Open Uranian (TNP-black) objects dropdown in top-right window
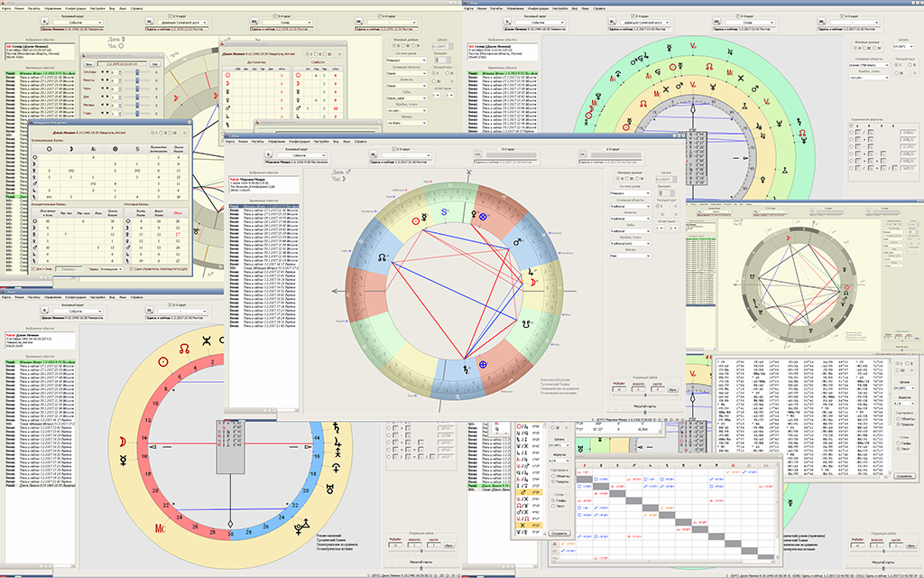Screen dimensions: 924x578 [x=869, y=65]
